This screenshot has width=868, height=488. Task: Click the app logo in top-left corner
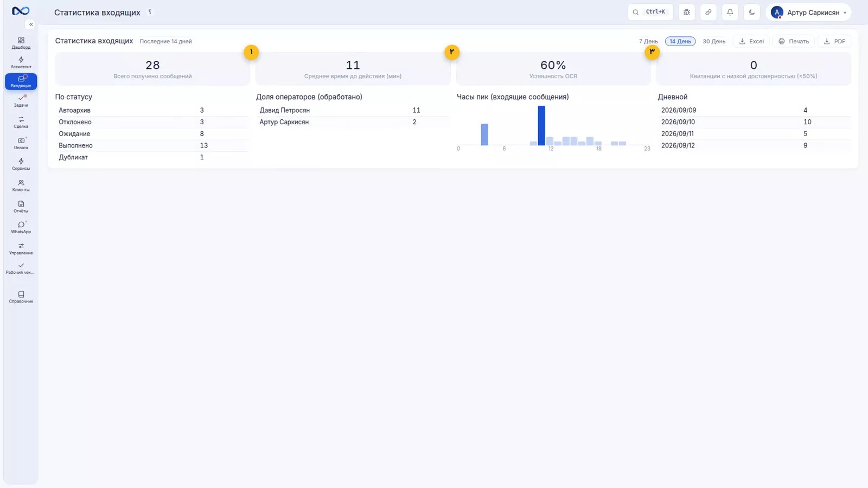pos(21,11)
